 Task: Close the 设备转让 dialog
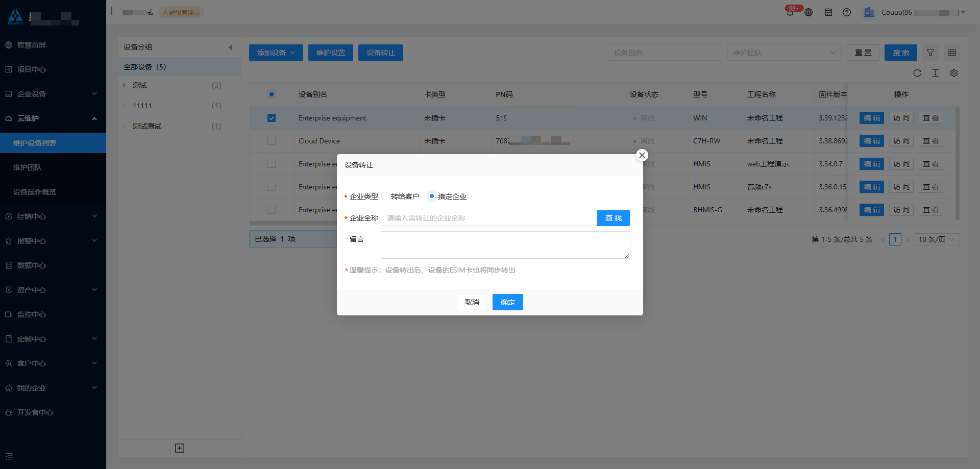(642, 155)
